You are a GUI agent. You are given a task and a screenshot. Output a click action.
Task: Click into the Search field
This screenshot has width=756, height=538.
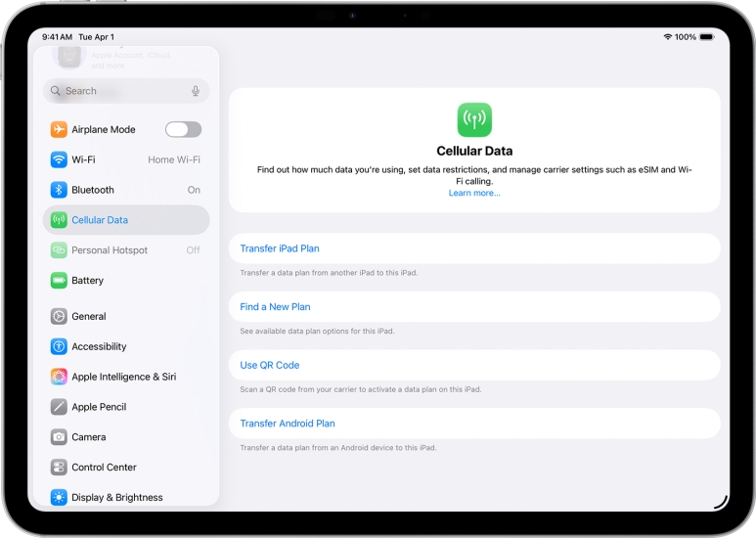point(126,91)
